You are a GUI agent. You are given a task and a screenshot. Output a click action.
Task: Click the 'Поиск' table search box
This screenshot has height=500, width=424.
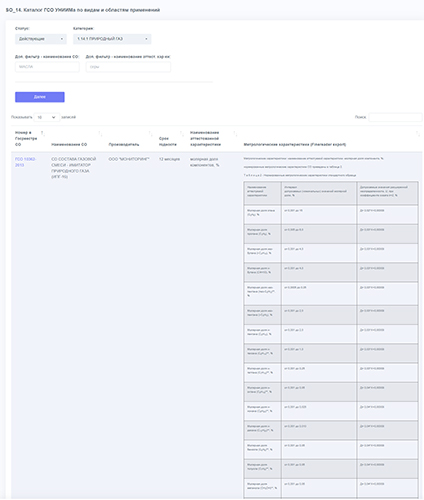(x=395, y=117)
